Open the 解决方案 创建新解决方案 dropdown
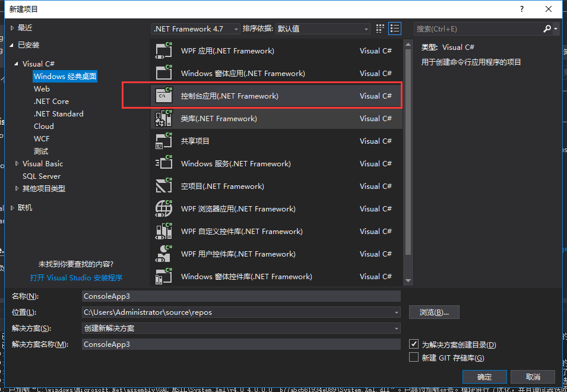Screen dimensions: 567x392 241,328
